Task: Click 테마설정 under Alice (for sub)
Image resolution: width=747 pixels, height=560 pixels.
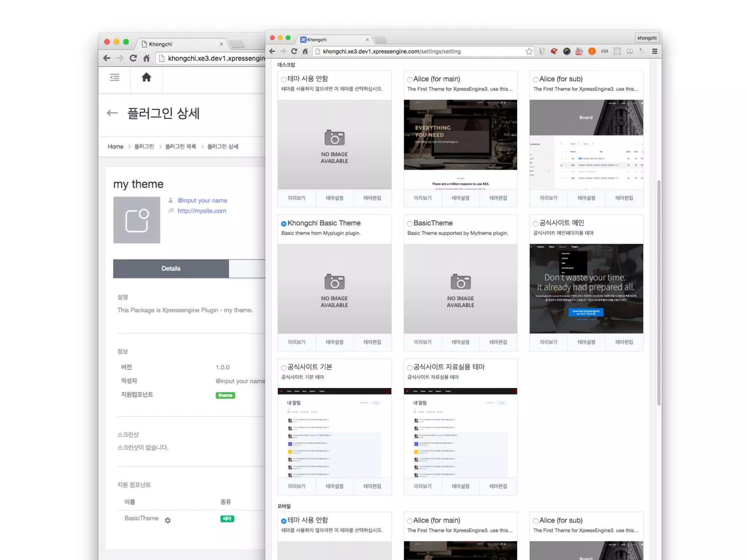Action: (x=586, y=198)
